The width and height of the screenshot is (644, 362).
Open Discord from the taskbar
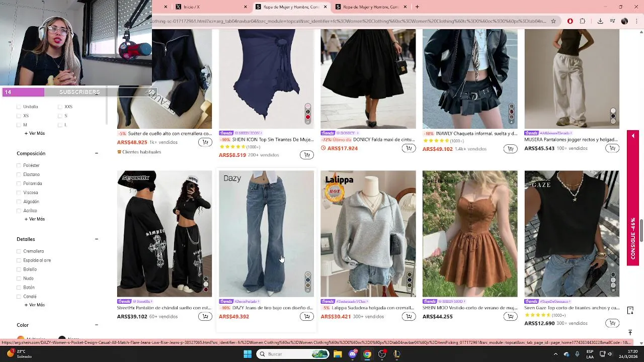click(x=353, y=354)
